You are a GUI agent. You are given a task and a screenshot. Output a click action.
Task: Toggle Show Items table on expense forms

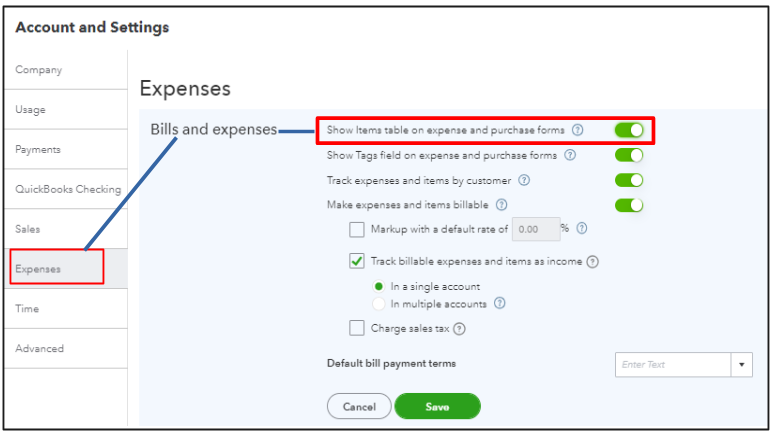pyautogui.click(x=629, y=130)
